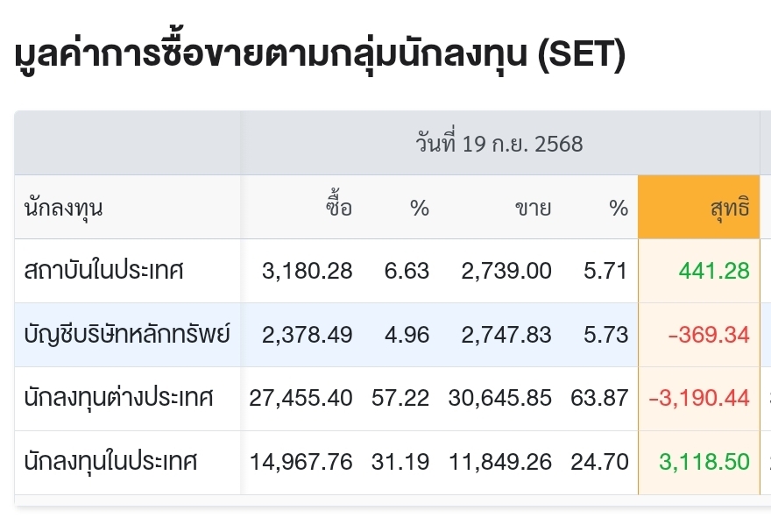Click the first % column header after ซื้อ
The height and width of the screenshot is (532, 771).
(x=420, y=208)
